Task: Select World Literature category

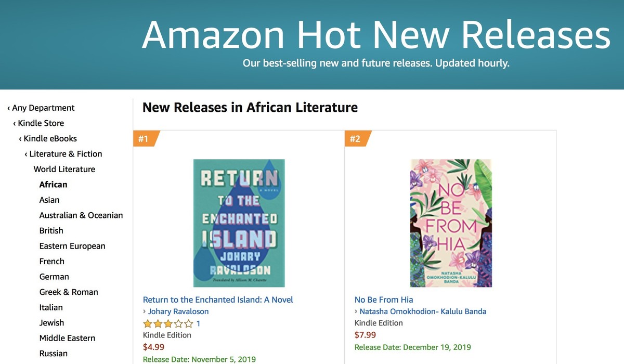Action: click(64, 170)
